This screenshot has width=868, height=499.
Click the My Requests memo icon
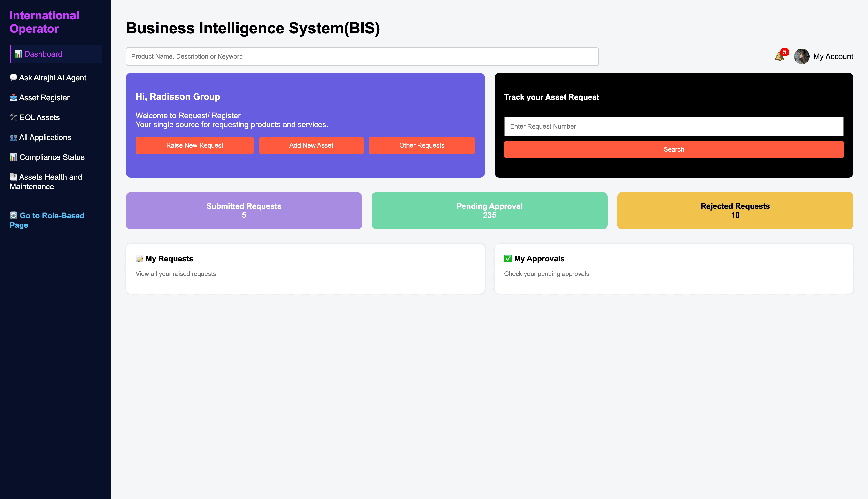tap(139, 259)
